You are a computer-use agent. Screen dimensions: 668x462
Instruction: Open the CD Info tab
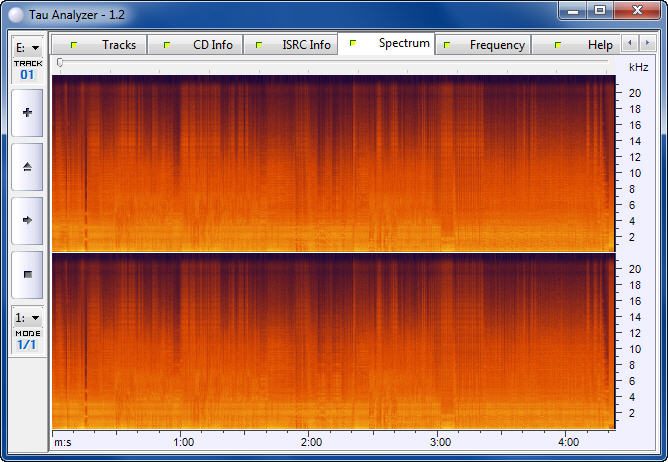[x=199, y=45]
